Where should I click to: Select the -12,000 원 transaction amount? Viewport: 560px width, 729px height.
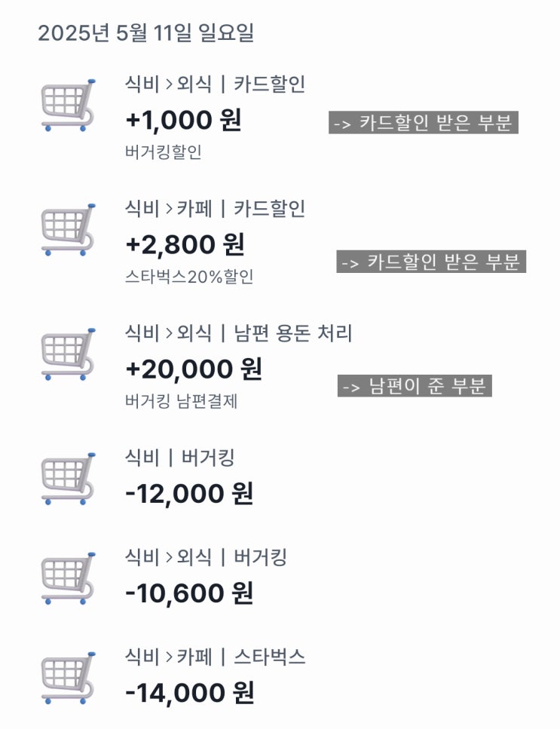[188, 494]
